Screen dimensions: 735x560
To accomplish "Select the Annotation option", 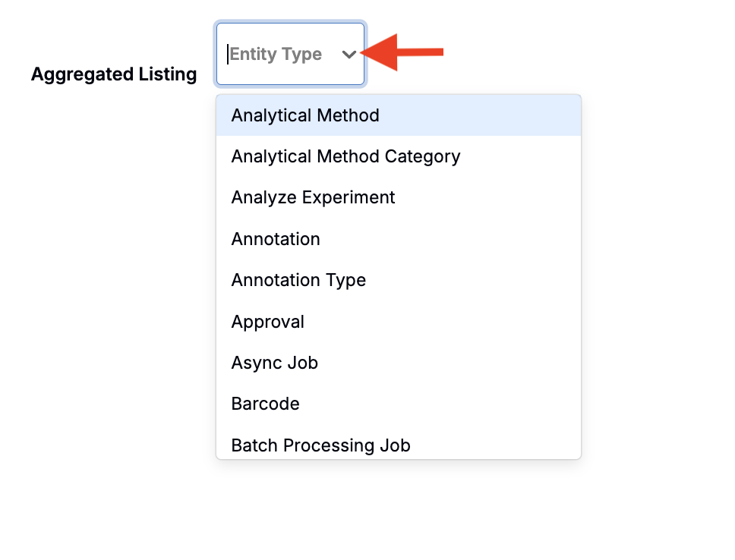I will pyautogui.click(x=399, y=239).
